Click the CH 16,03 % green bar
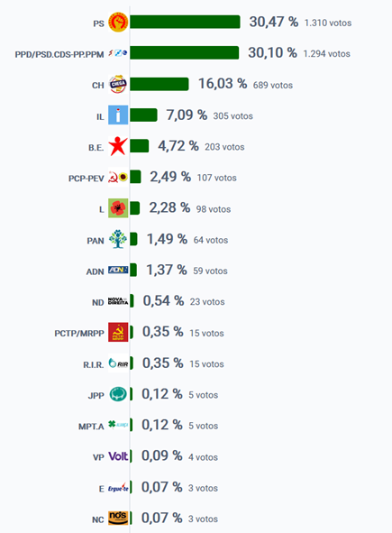The image size is (392, 533). tap(159, 84)
